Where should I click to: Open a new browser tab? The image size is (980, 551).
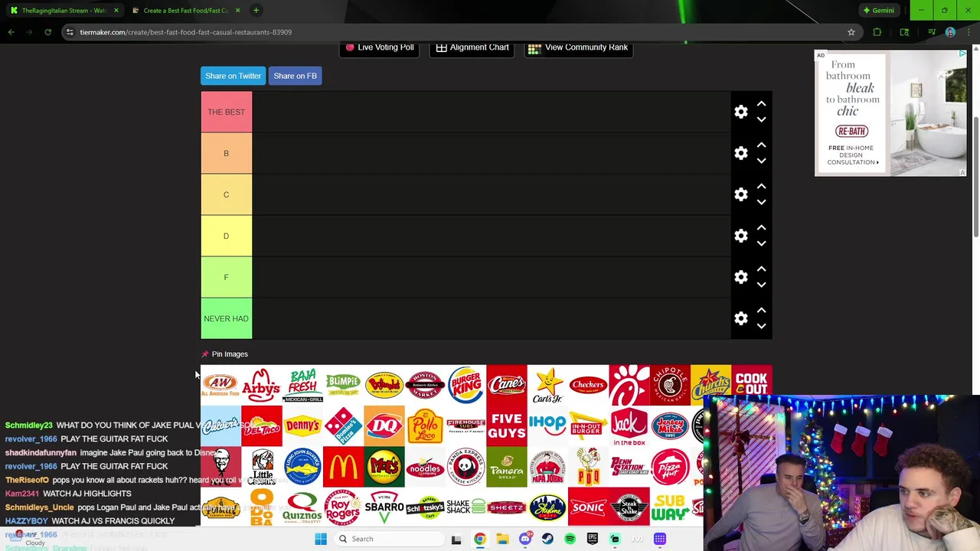(256, 10)
